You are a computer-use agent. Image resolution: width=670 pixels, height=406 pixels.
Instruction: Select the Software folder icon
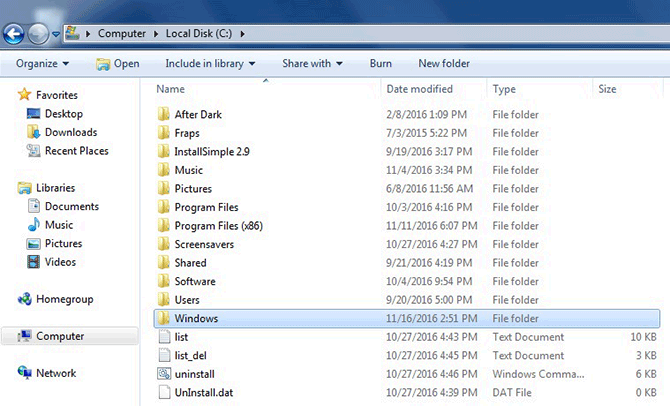pos(163,281)
